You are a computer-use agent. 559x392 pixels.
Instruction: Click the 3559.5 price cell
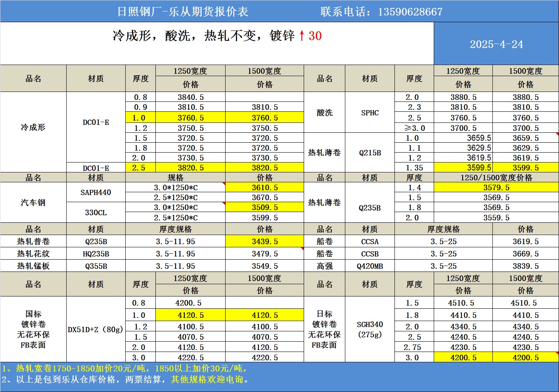496,218
